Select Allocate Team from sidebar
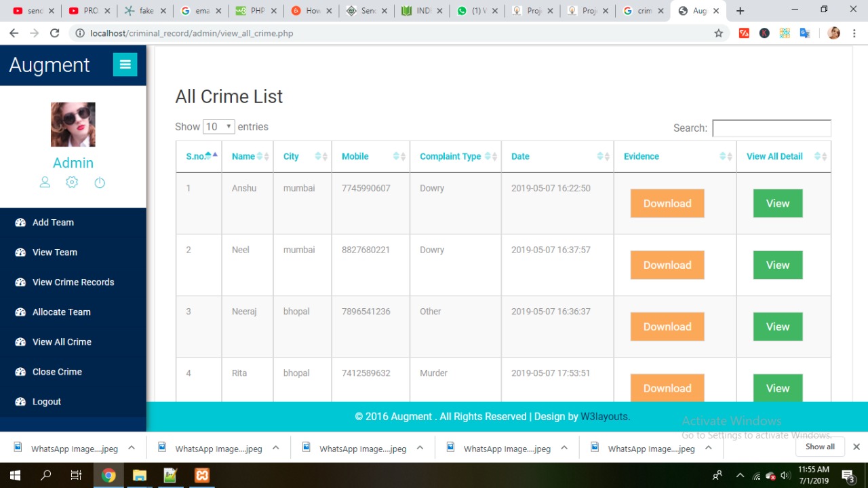 point(61,312)
